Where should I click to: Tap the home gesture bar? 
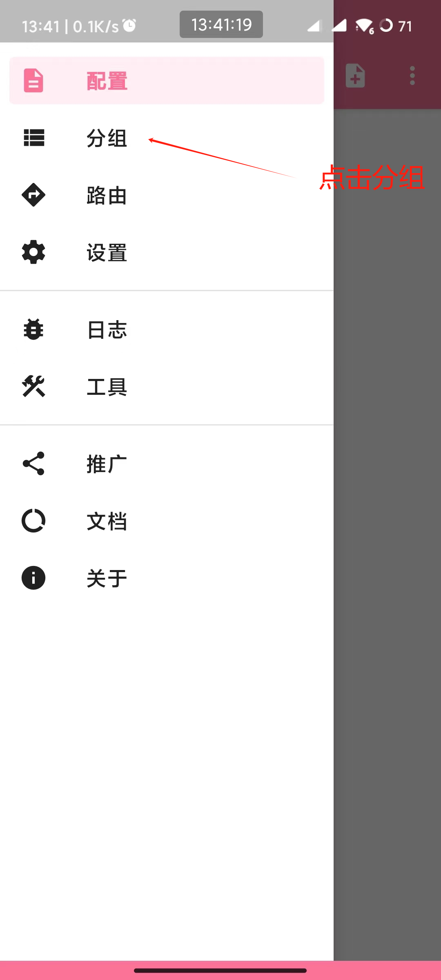pos(220,971)
